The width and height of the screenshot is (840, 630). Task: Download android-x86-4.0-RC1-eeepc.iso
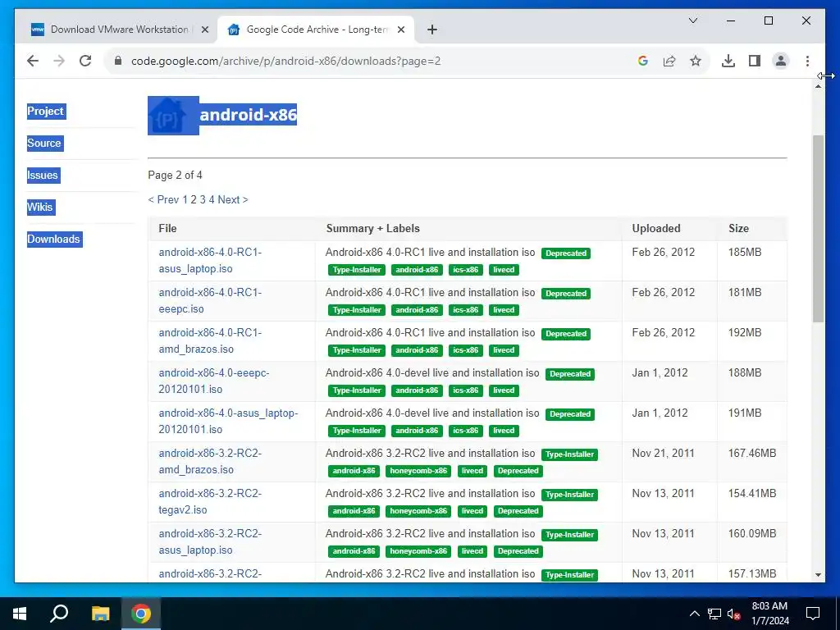point(210,300)
